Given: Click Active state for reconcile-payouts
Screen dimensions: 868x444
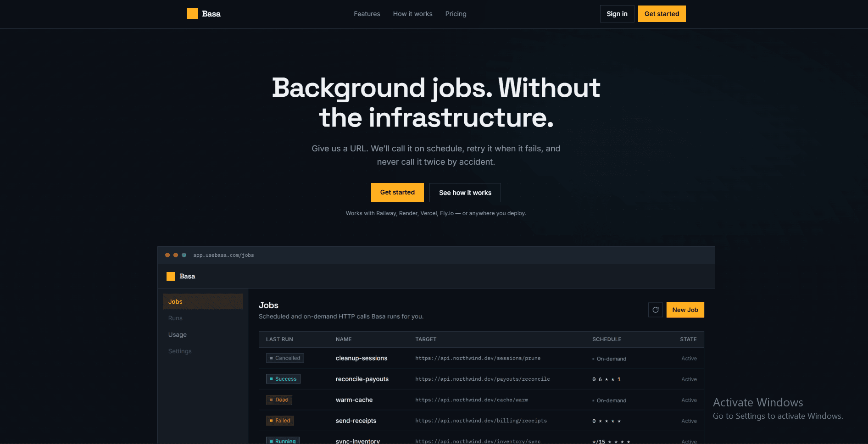Looking at the screenshot, I should click(689, 379).
